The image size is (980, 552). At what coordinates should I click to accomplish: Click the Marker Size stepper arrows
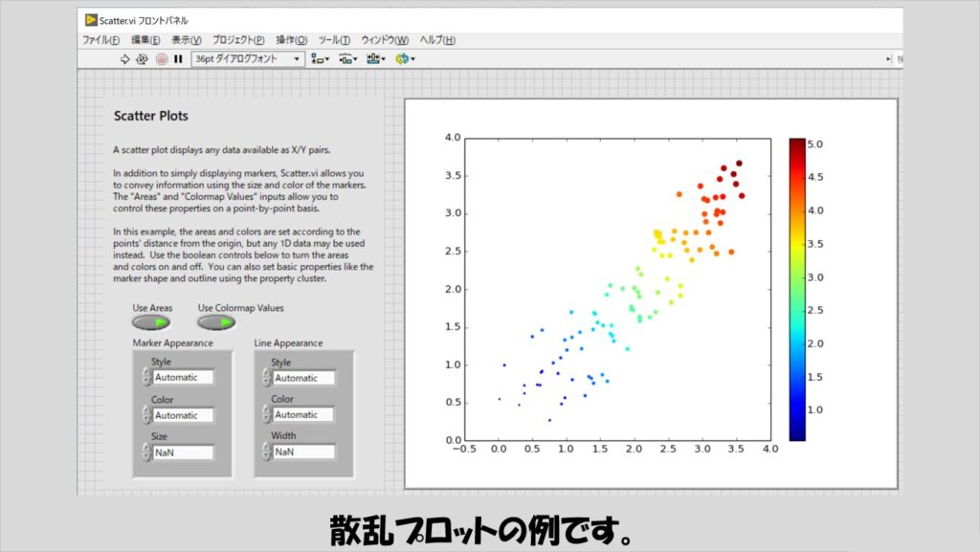pos(146,452)
